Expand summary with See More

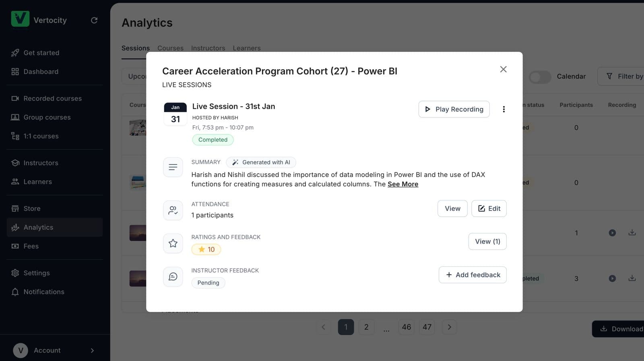[x=403, y=184]
